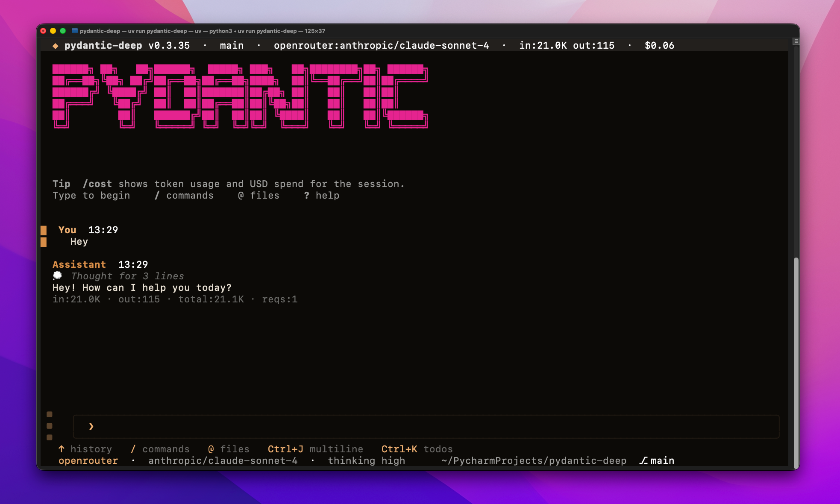Viewport: 840px width, 504px height.
Task: Click the '~/PycharmProjects/pydantic-deep' path
Action: pyautogui.click(x=534, y=460)
